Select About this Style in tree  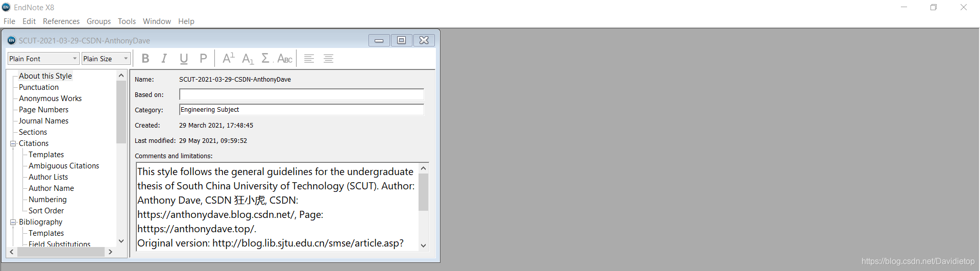(45, 76)
